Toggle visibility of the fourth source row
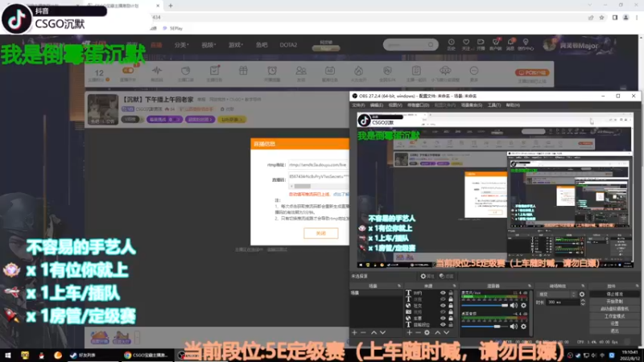644x362 pixels. 443,312
